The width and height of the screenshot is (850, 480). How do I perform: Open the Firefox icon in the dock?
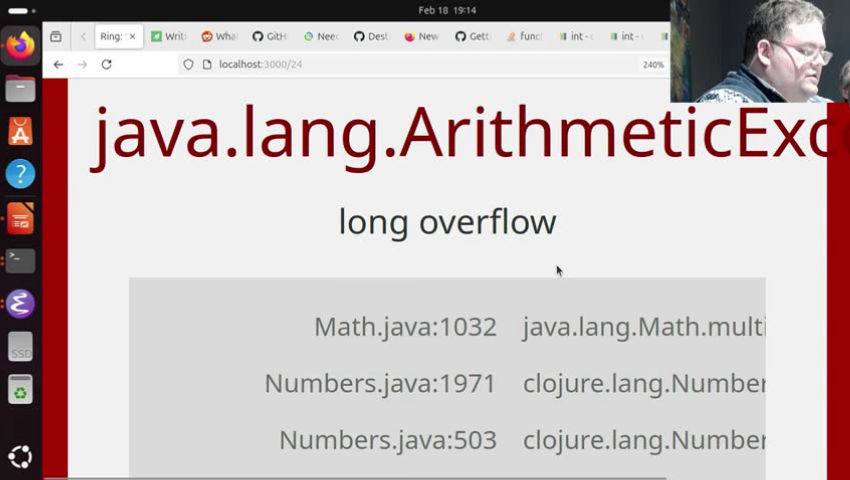[x=20, y=46]
